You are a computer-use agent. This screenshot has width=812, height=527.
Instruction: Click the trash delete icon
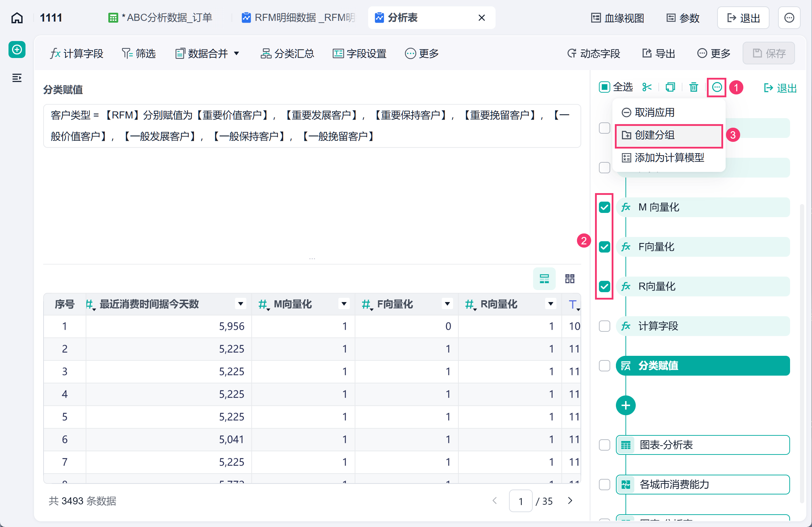coord(694,87)
